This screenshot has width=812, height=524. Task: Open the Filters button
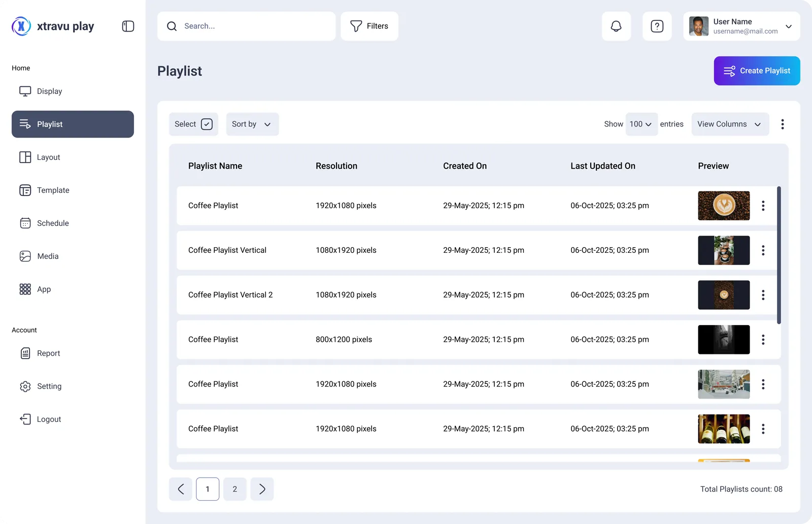369,26
